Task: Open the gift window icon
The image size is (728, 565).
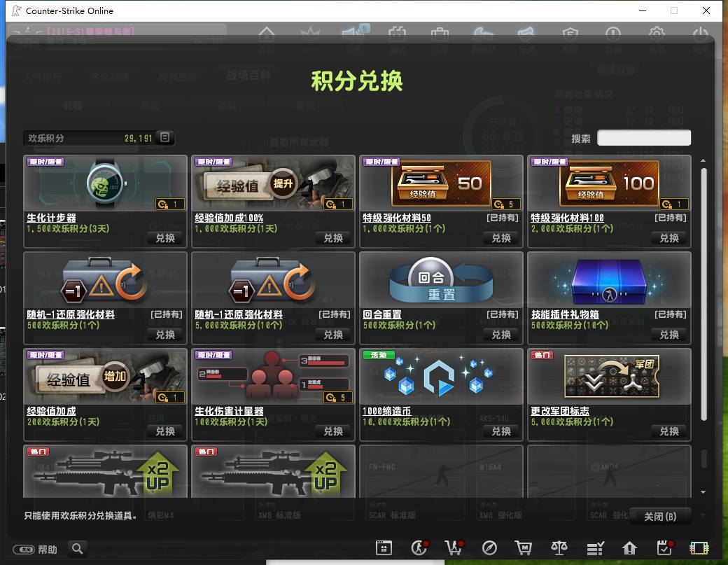Action: (x=384, y=548)
